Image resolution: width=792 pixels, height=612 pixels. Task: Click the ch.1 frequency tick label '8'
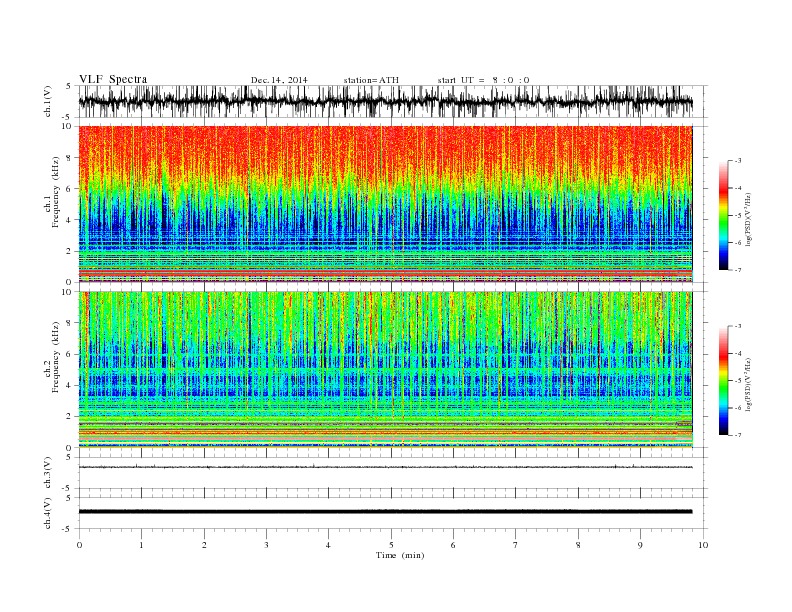(x=69, y=158)
